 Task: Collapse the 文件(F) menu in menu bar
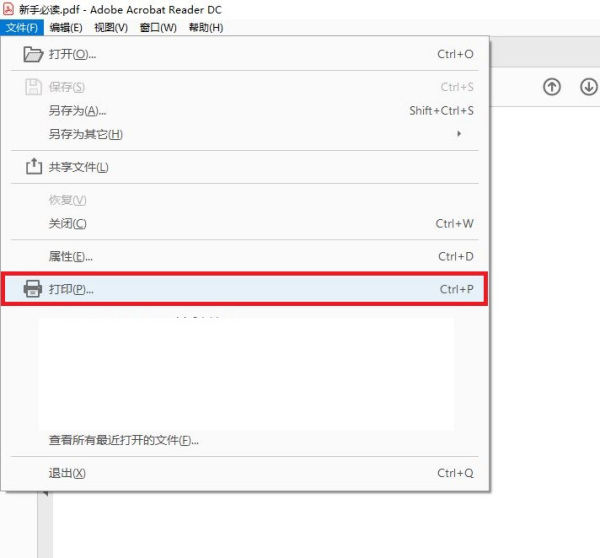21,27
